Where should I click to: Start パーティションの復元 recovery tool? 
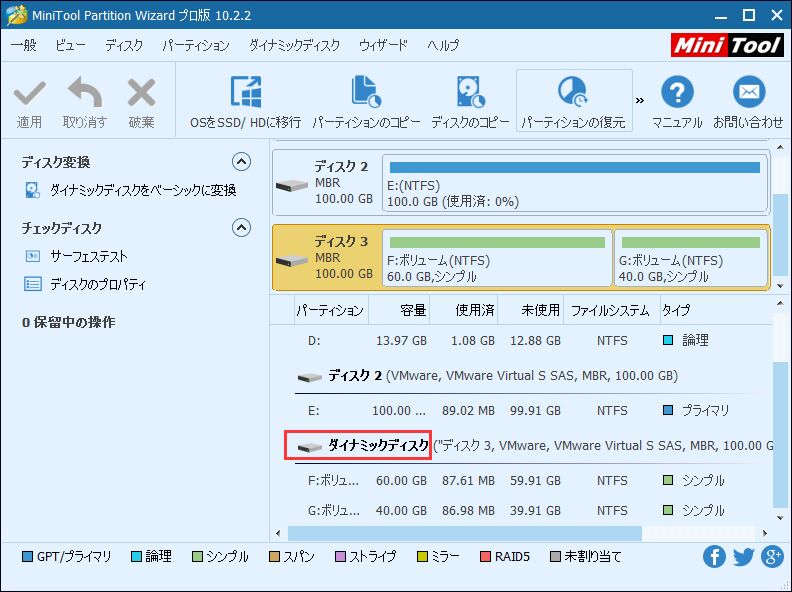pos(573,92)
